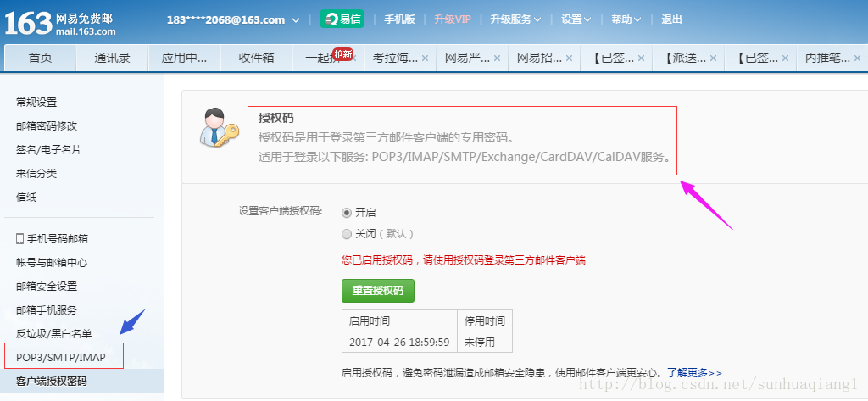Select 客户端授权密码 in the sidebar

(52, 381)
